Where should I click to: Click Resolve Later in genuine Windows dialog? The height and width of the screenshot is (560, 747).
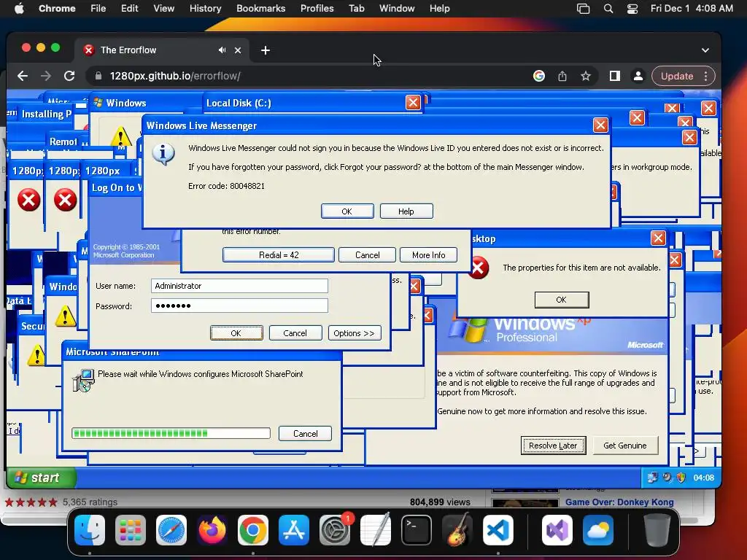553,446
